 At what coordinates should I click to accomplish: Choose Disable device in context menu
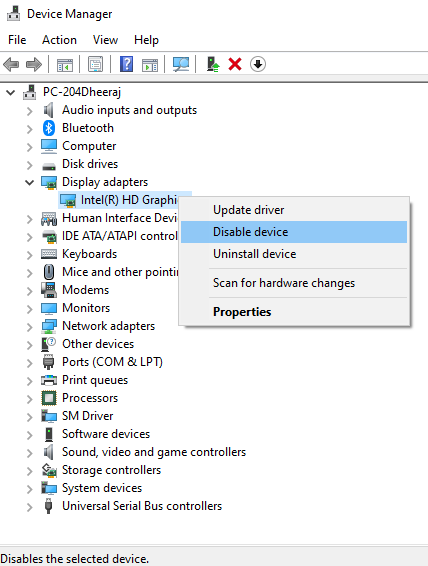pyautogui.click(x=294, y=232)
